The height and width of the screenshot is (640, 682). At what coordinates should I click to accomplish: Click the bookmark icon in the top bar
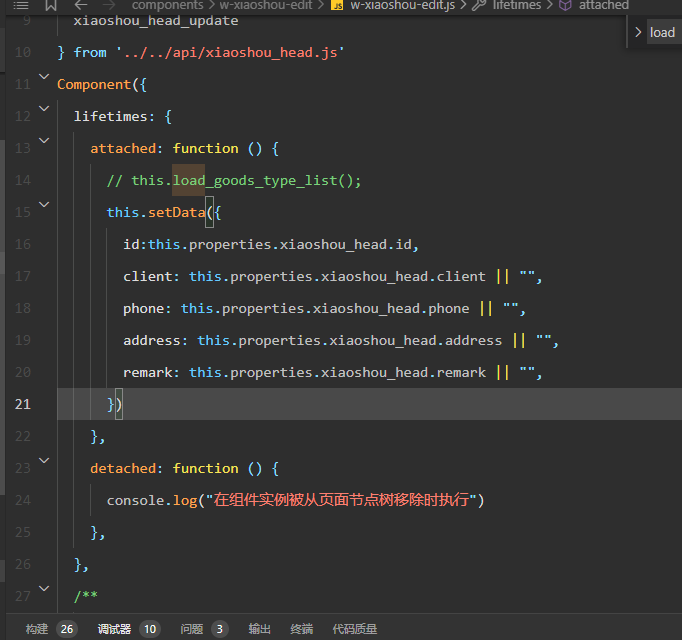pyautogui.click(x=51, y=5)
